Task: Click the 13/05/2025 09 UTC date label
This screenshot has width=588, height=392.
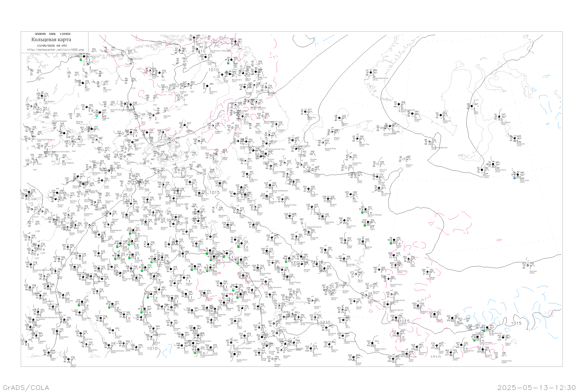Action: (x=52, y=46)
